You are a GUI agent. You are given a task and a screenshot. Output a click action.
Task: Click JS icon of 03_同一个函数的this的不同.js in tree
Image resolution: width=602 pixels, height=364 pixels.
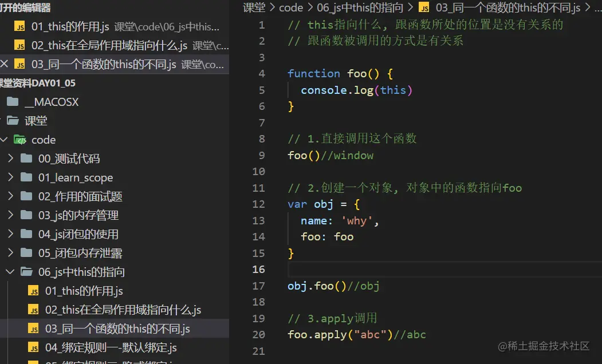[x=33, y=329]
